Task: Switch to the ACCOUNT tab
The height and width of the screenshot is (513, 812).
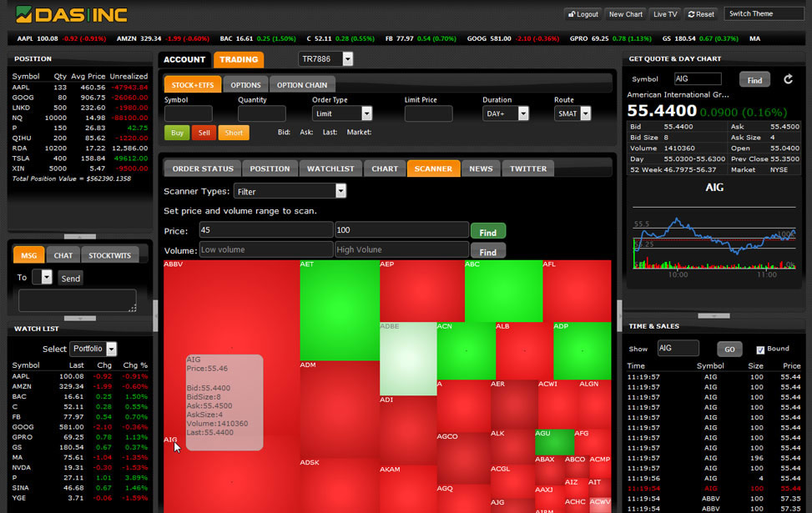Action: 184,59
